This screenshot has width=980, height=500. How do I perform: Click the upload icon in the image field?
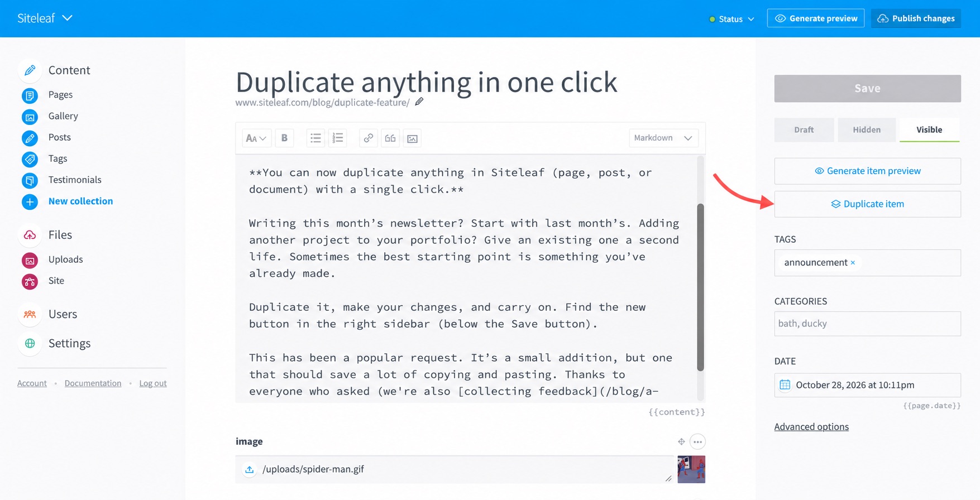(x=250, y=469)
